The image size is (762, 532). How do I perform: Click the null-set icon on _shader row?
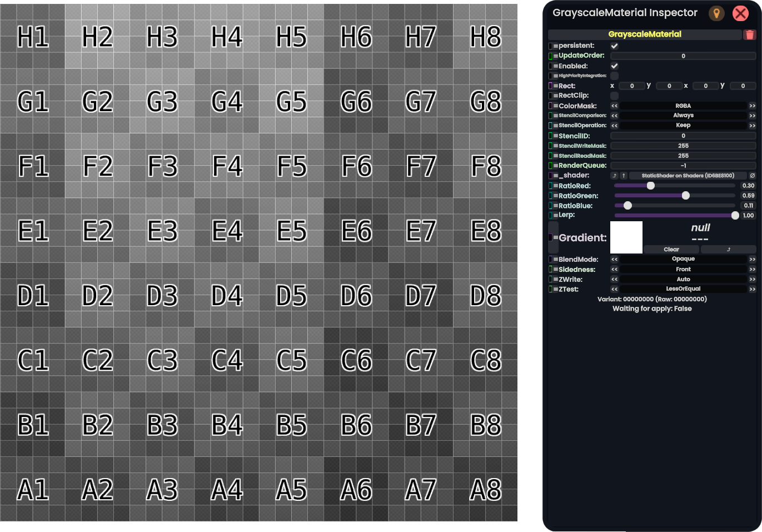tap(752, 176)
